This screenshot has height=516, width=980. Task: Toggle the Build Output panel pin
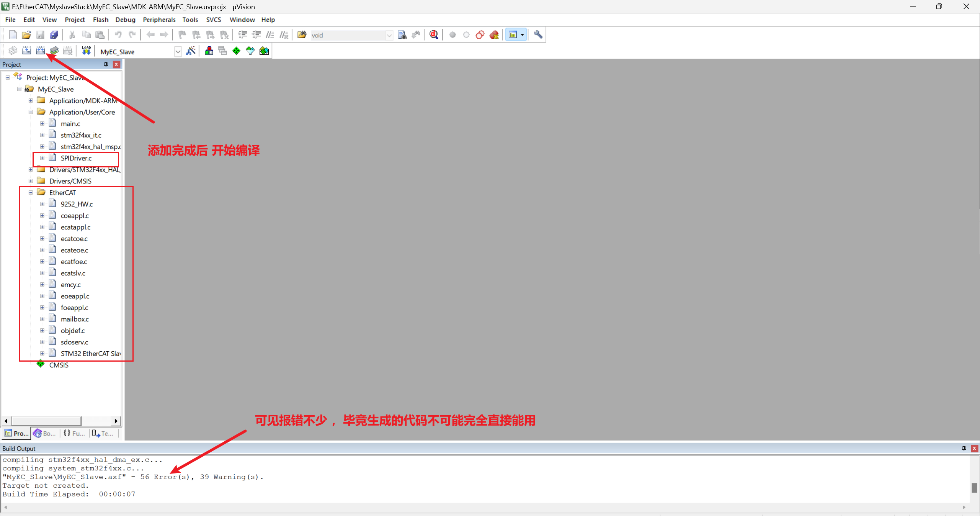pos(964,448)
